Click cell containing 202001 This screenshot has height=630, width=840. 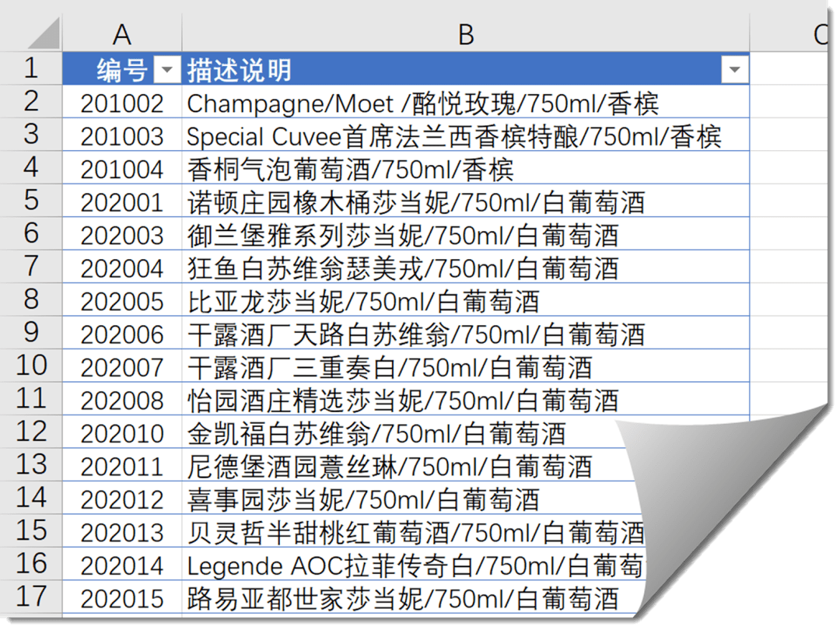pos(122,202)
